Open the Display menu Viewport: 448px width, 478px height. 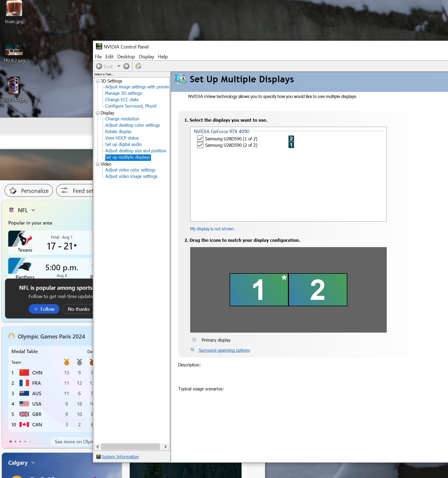[146, 57]
